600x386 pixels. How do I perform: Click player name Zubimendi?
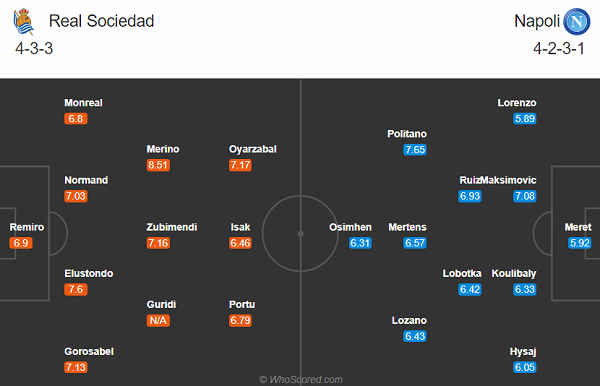tap(172, 227)
